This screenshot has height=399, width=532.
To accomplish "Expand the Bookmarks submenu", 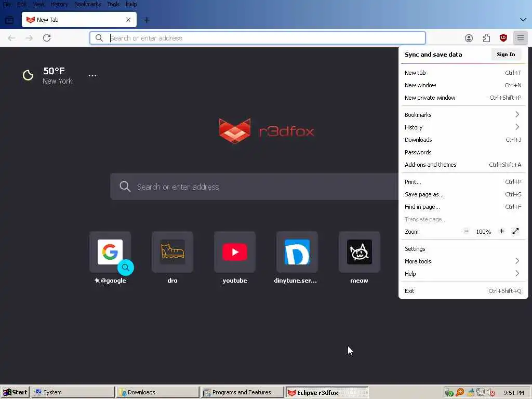I will [463, 115].
